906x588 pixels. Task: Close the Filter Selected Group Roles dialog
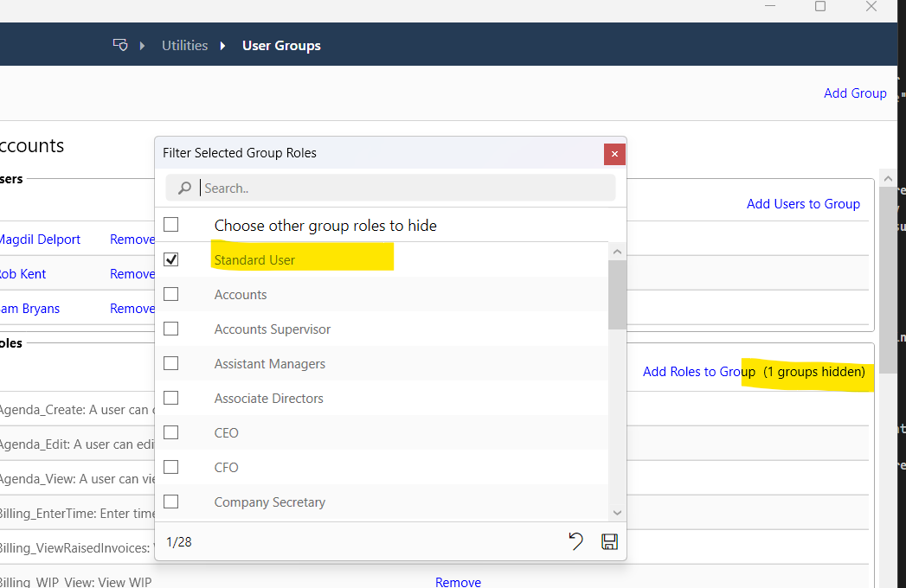614,154
